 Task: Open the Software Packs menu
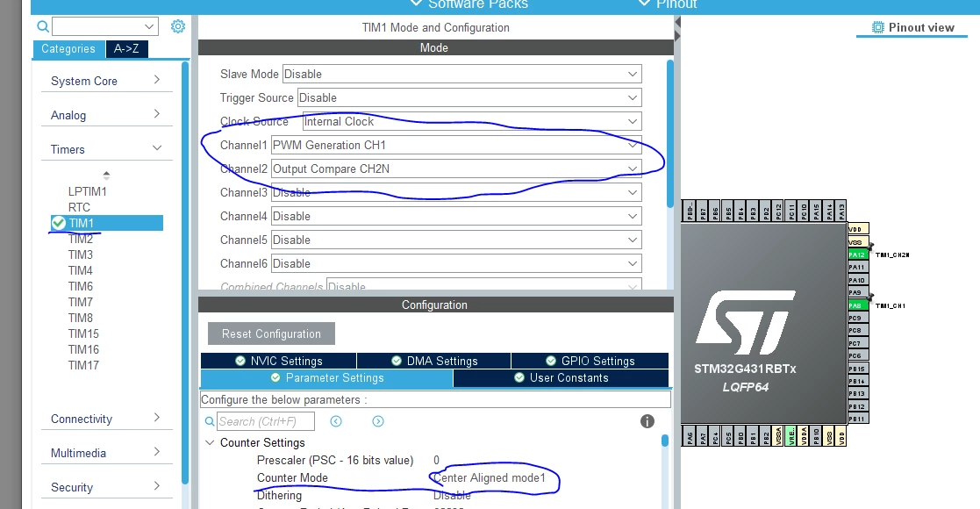[x=469, y=4]
